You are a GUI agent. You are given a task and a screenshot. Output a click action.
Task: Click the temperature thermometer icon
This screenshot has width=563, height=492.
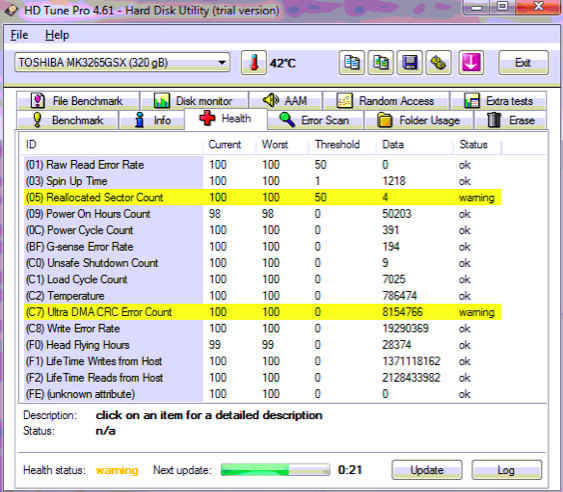[x=254, y=63]
